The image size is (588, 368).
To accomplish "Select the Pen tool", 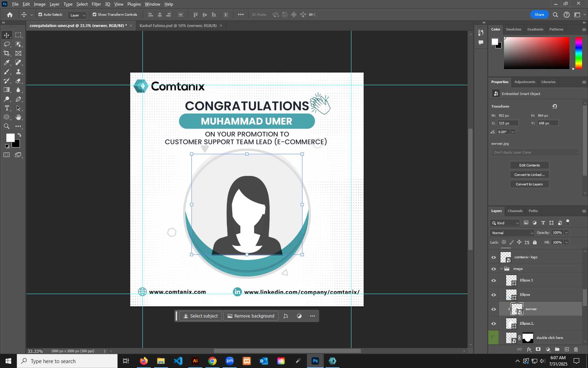I will 19,99.
